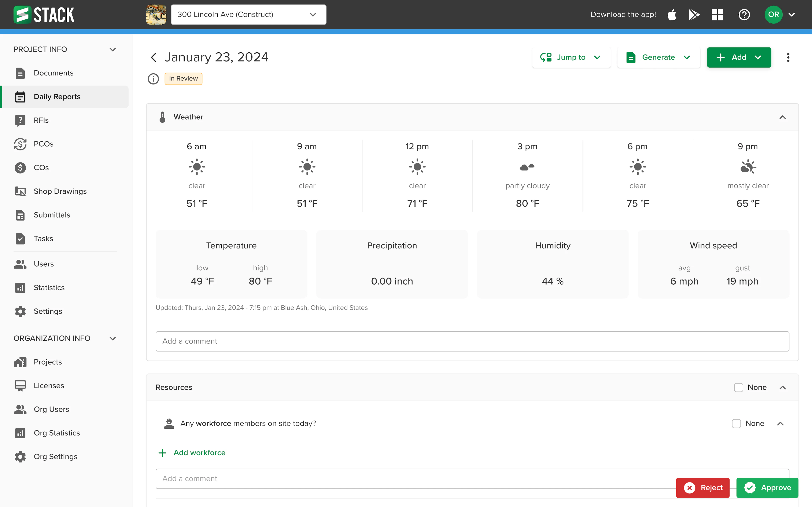
Task: Click the Statistics bar chart icon
Action: click(20, 287)
